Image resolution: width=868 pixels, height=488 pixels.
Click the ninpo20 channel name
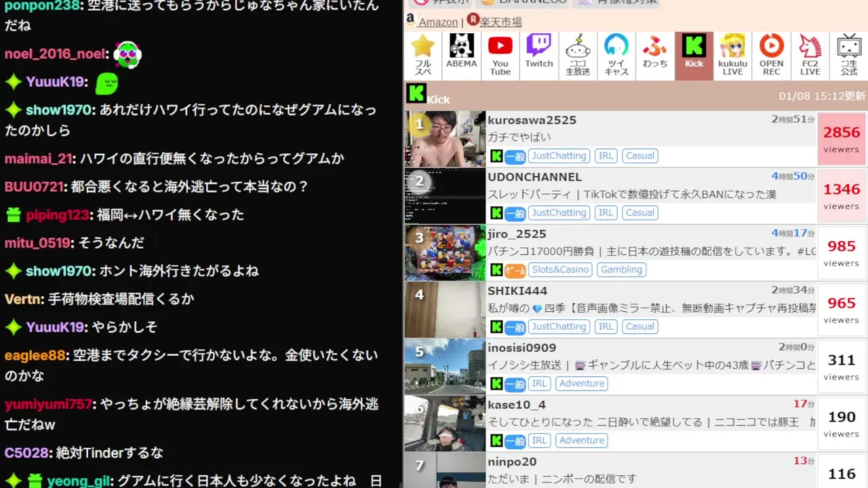(x=512, y=462)
